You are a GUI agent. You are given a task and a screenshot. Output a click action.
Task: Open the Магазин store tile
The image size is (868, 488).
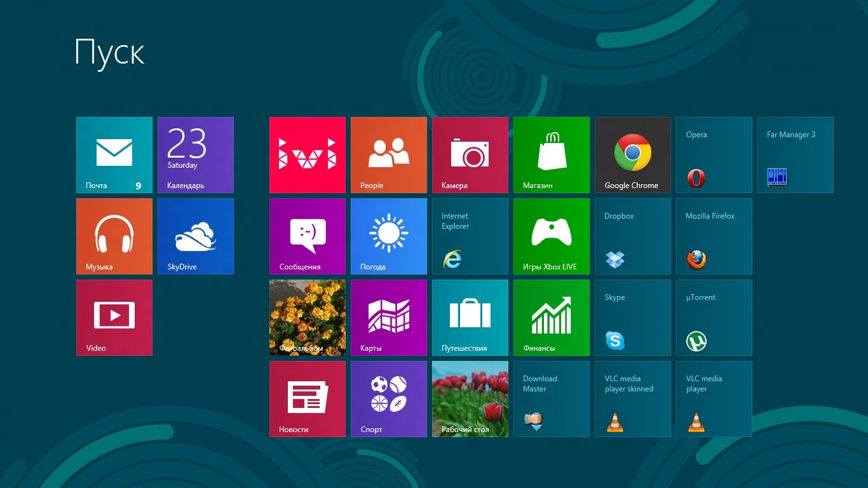point(551,154)
